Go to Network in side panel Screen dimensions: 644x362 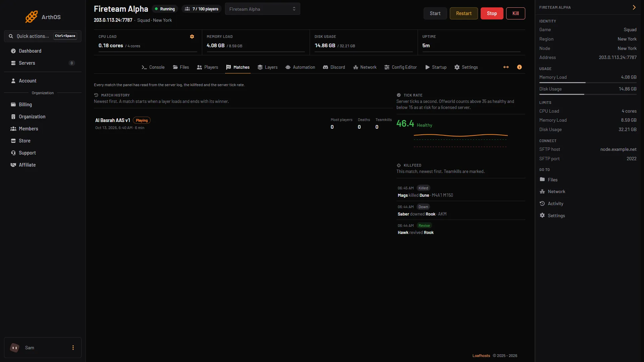pos(587,192)
